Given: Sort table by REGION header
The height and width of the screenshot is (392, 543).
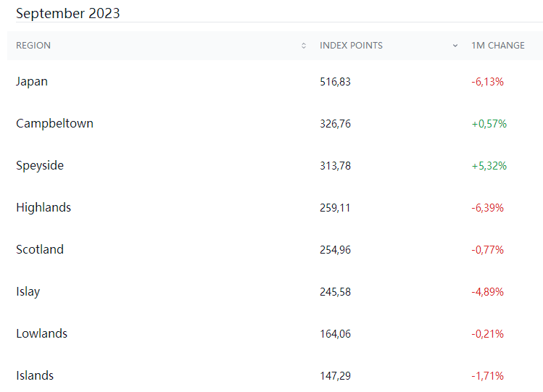Looking at the screenshot, I should click(33, 46).
